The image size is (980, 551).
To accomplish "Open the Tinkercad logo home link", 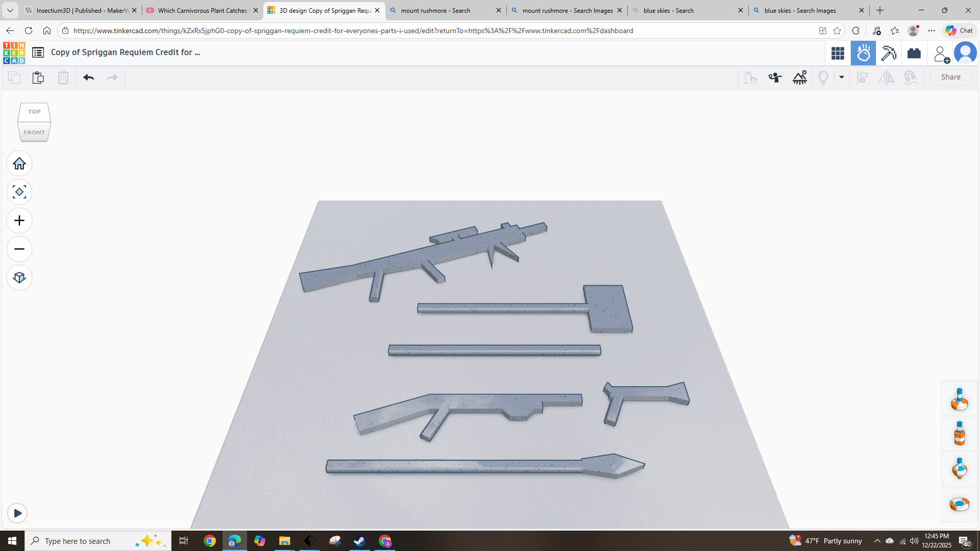I will pos(14,53).
